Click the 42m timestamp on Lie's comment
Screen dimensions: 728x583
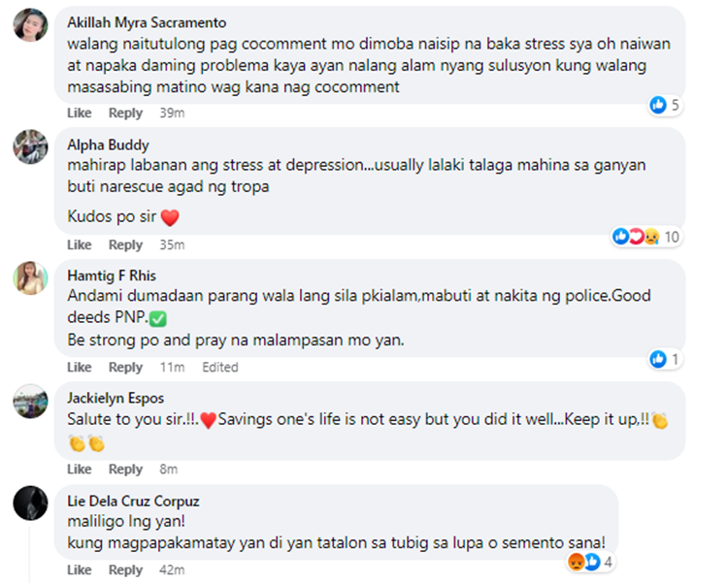click(172, 569)
